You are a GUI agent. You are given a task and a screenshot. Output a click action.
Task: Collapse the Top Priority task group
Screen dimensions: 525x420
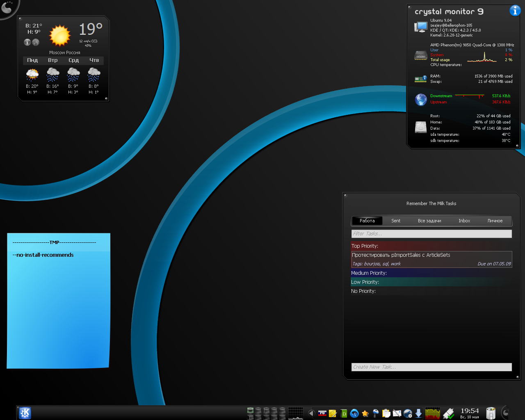click(431, 246)
